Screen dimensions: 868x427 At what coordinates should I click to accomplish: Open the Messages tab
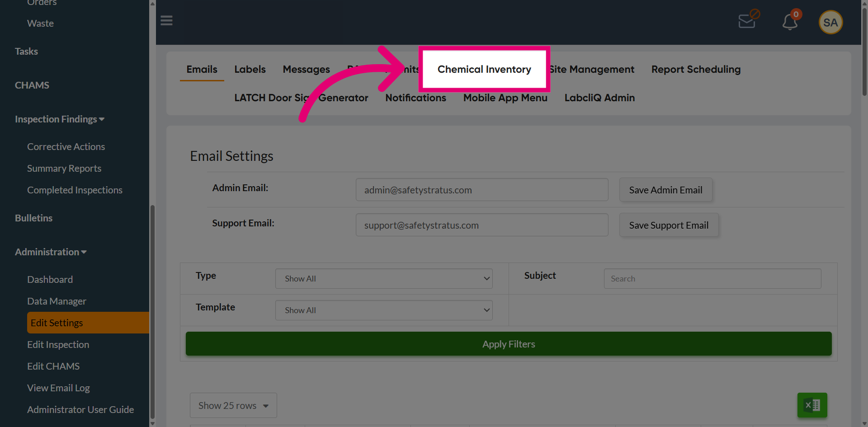pyautogui.click(x=306, y=69)
